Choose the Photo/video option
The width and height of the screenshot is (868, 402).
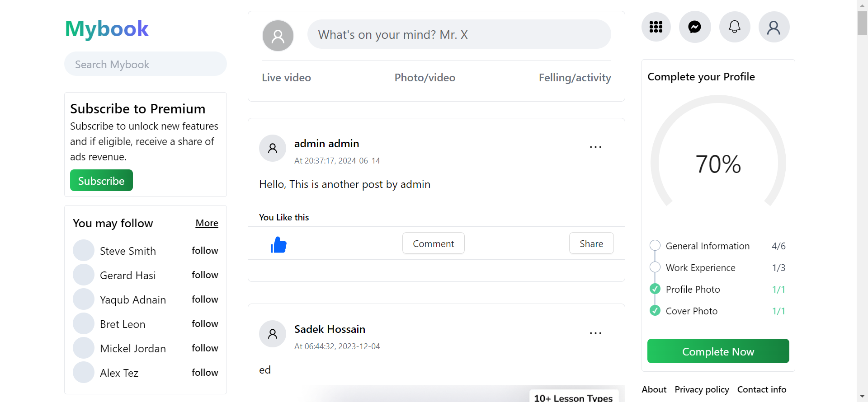425,78
